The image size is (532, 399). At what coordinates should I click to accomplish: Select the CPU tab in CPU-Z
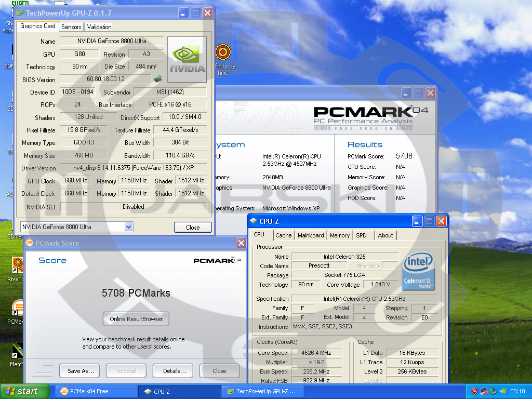click(x=259, y=234)
